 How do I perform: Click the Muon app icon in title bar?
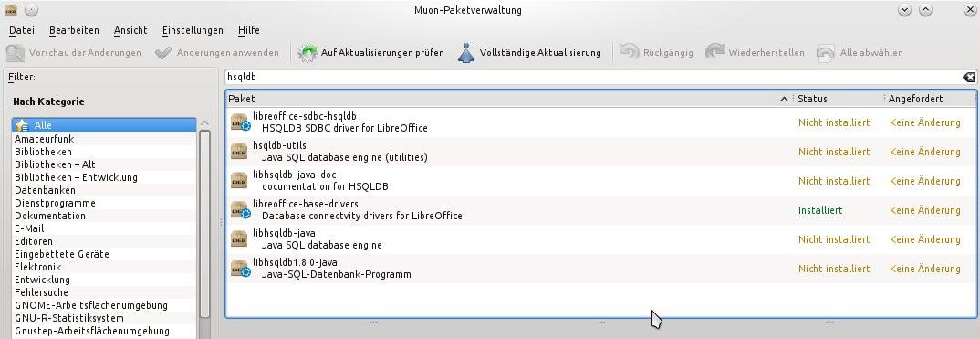[x=11, y=10]
